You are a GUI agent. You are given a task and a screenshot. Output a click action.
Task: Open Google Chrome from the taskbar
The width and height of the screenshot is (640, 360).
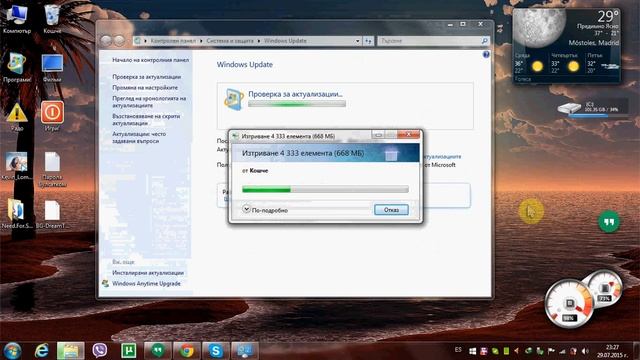[187, 351]
